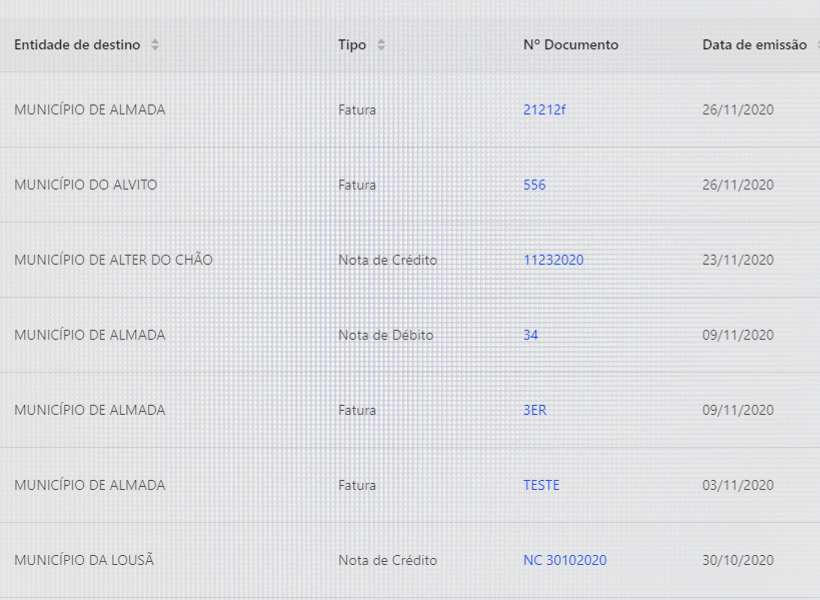Click the Entidade de destino header label
This screenshot has height=600, width=820.
77,45
